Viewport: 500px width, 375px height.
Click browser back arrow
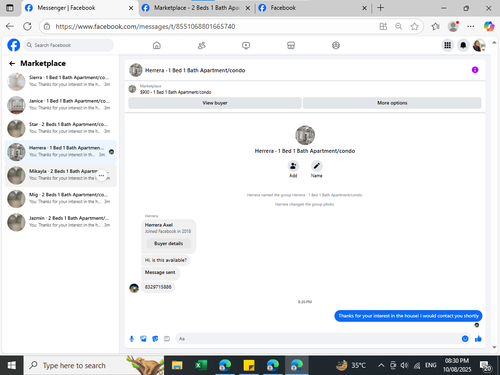(x=10, y=26)
